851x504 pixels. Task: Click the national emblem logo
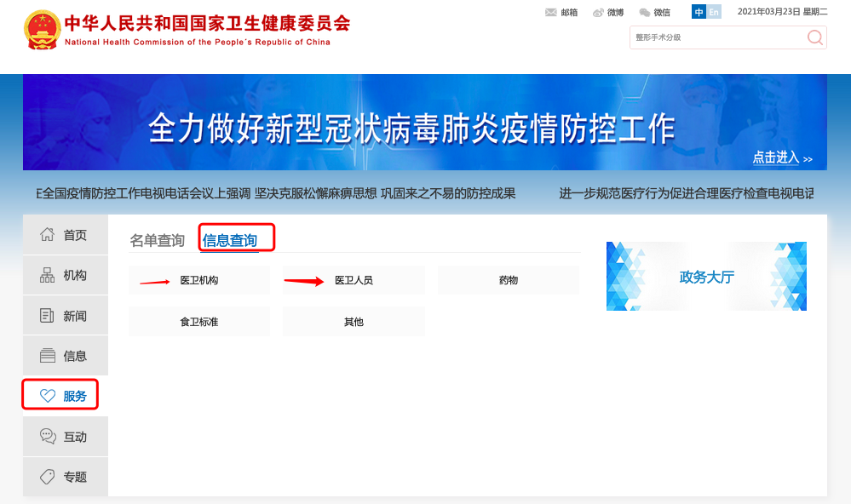41,31
